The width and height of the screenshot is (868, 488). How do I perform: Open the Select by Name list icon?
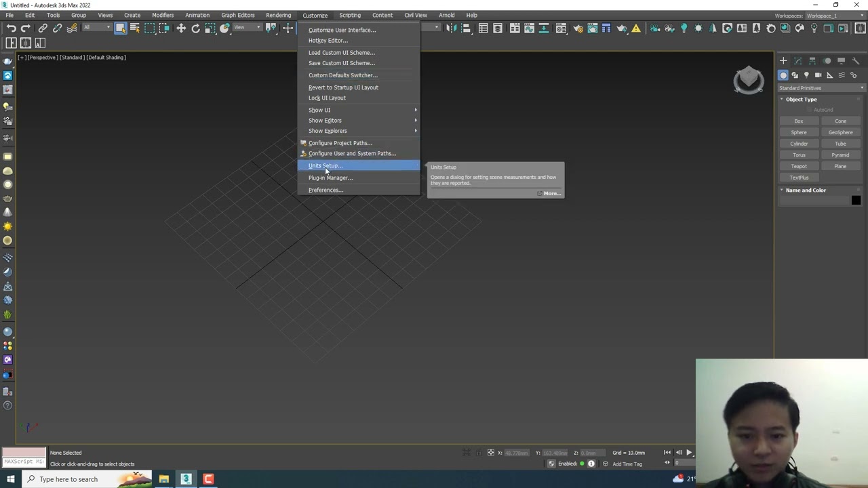135,28
